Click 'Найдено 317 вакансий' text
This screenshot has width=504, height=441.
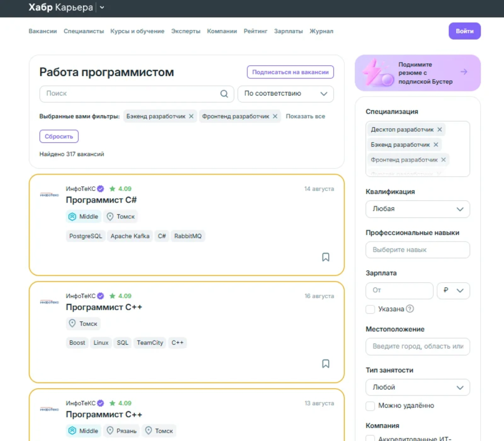point(72,154)
